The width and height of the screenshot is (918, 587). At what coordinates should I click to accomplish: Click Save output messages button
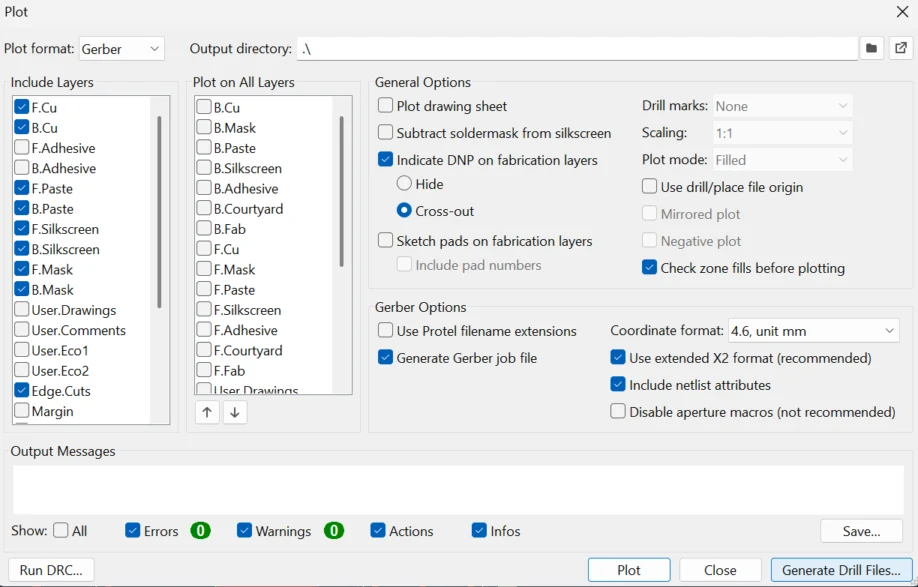(x=861, y=531)
